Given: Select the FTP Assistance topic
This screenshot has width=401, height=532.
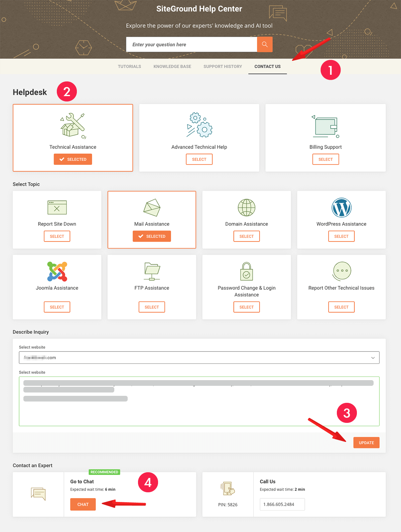Looking at the screenshot, I should (x=152, y=307).
